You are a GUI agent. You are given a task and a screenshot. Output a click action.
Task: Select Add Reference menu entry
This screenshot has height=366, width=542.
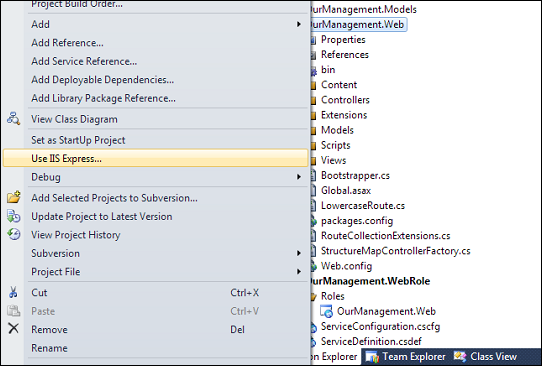coord(67,43)
